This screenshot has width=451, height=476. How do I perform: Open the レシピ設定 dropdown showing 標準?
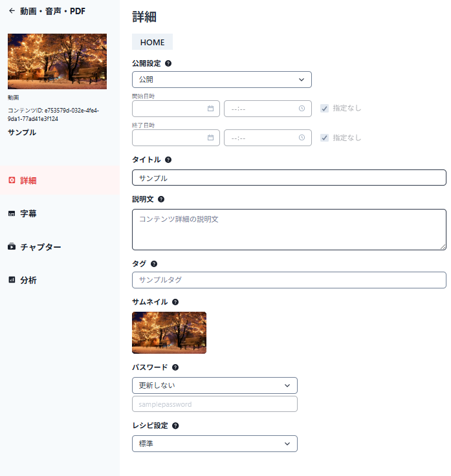click(x=214, y=444)
